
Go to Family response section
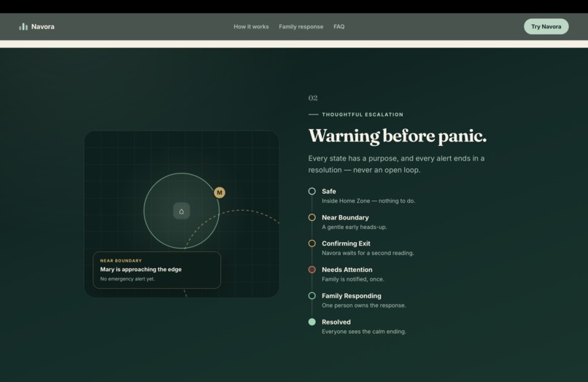pyautogui.click(x=301, y=27)
